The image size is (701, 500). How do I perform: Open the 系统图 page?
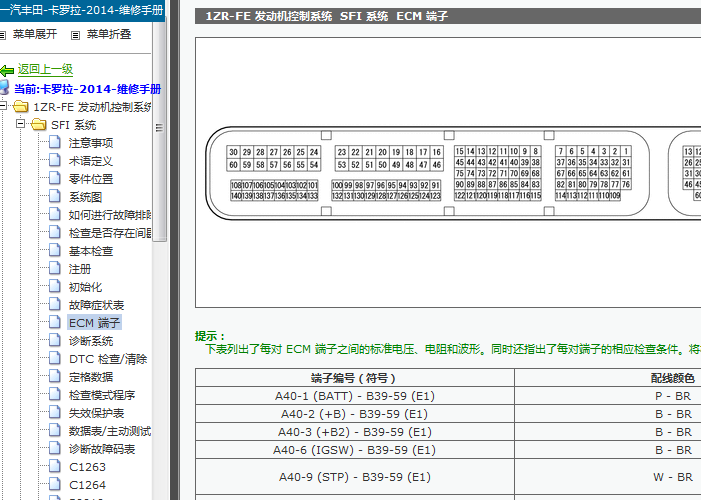tap(85, 197)
